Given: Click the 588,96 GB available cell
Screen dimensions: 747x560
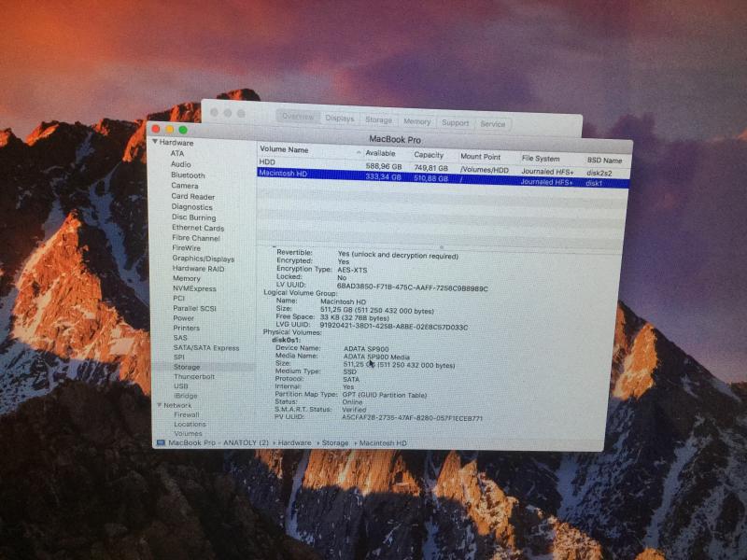Looking at the screenshot, I should (x=384, y=167).
